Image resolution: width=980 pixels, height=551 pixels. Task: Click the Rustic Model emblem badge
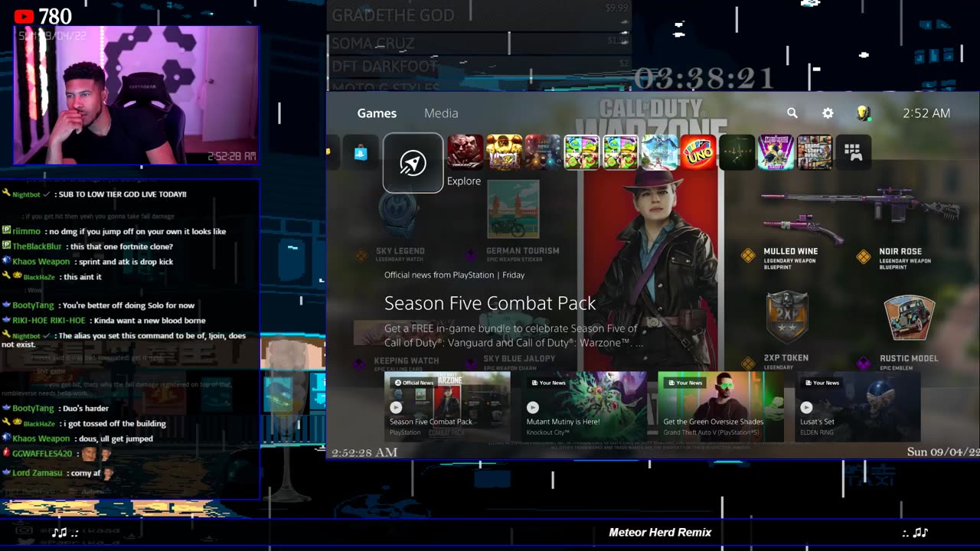[909, 319]
